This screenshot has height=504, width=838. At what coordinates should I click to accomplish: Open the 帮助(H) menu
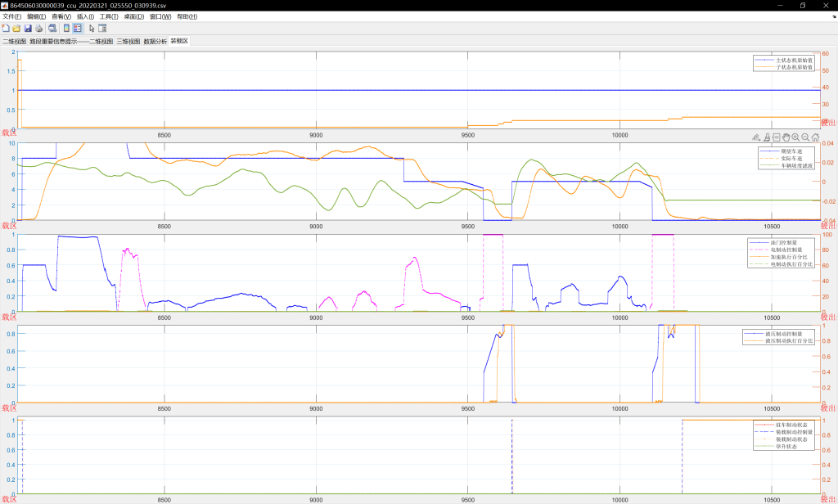click(187, 16)
